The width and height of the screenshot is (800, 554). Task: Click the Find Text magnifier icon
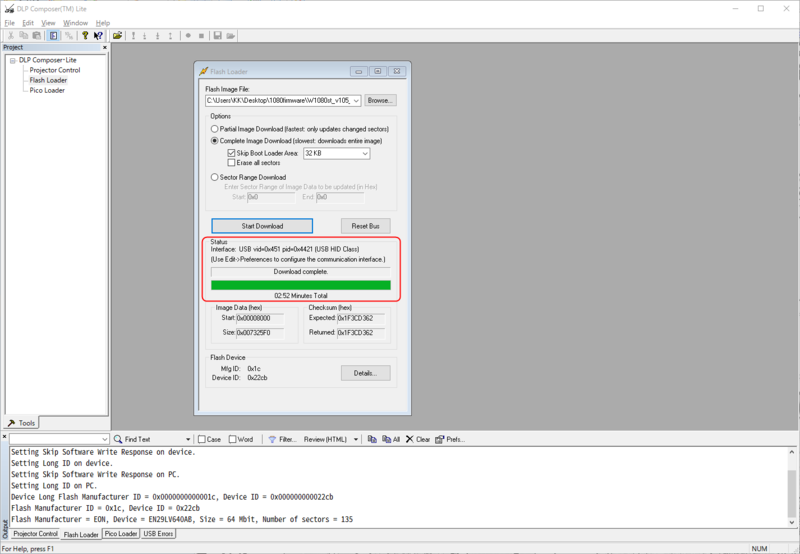tap(118, 439)
